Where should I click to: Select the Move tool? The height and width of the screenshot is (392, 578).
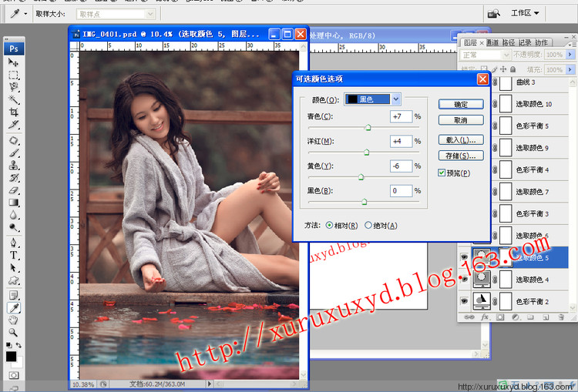(x=14, y=62)
